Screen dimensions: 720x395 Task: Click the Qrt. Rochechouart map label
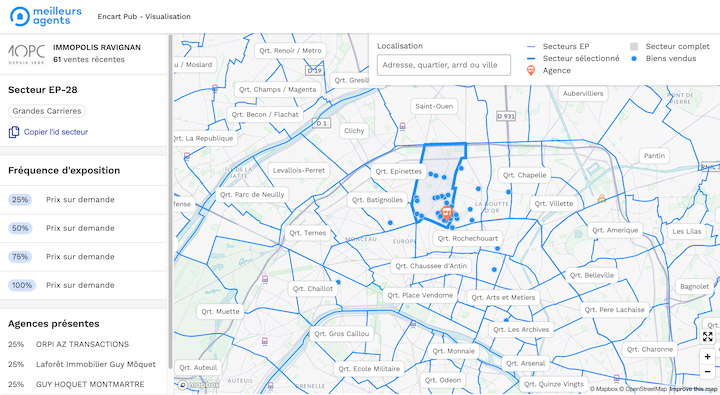[467, 238]
